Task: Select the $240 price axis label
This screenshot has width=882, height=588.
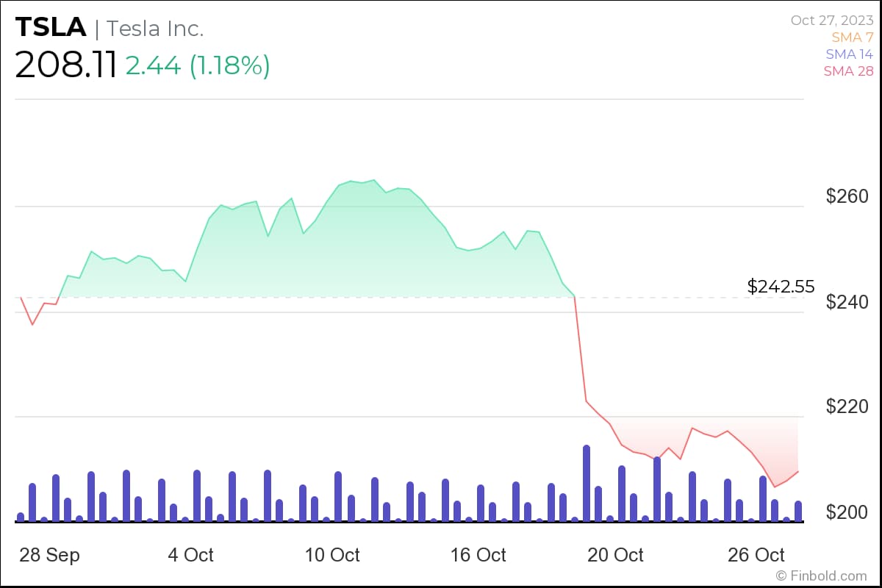Action: (x=847, y=302)
